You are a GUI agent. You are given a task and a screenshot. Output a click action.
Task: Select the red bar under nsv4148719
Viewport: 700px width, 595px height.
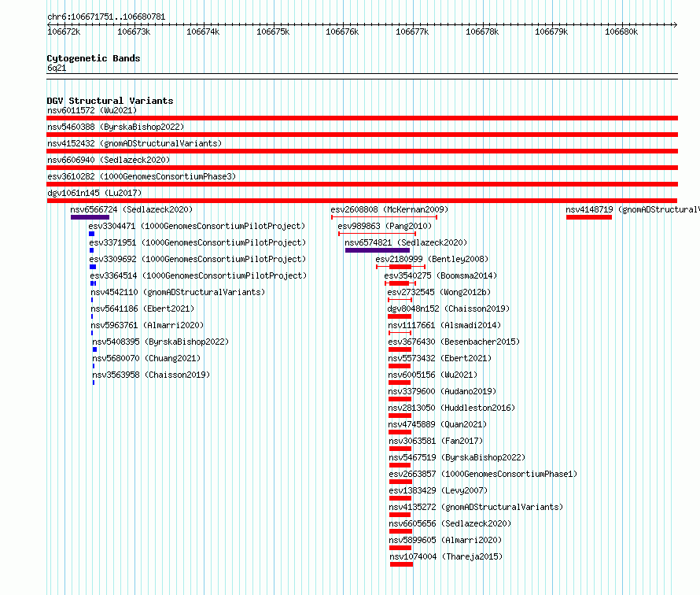[589, 217]
